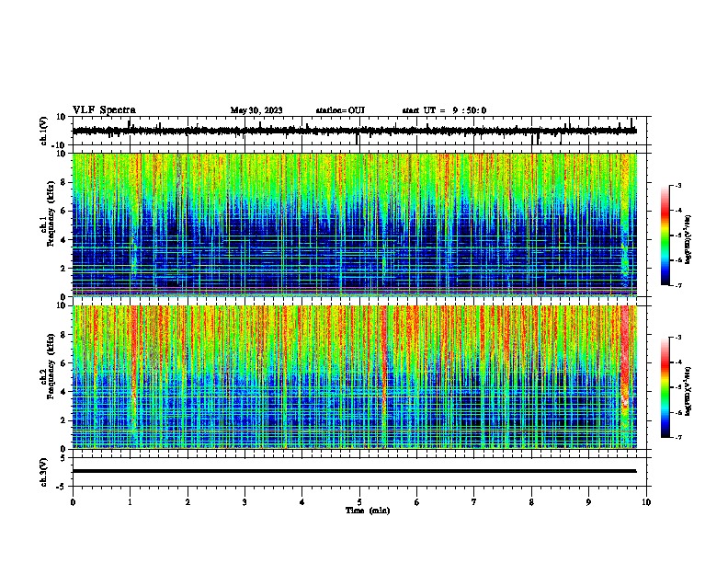Click the ch.2 color scale bar
Image resolution: width=728 pixels, height=563 pixels.
(665, 387)
